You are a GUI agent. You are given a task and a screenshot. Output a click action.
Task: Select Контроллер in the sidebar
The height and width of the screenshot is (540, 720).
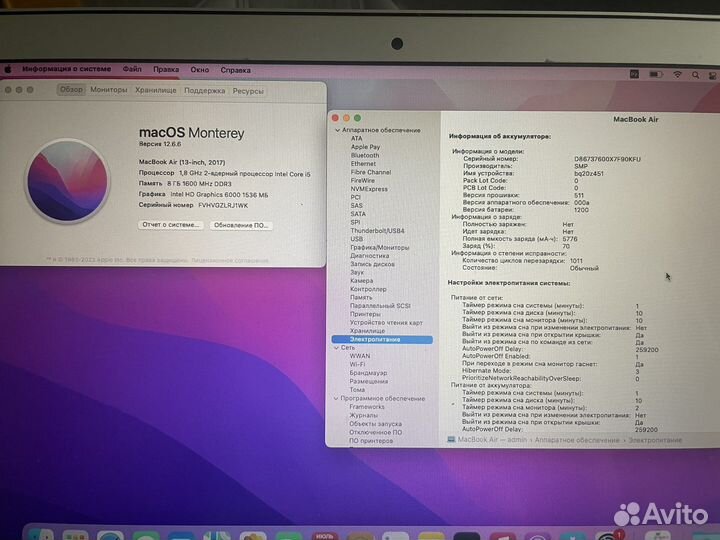tap(368, 289)
